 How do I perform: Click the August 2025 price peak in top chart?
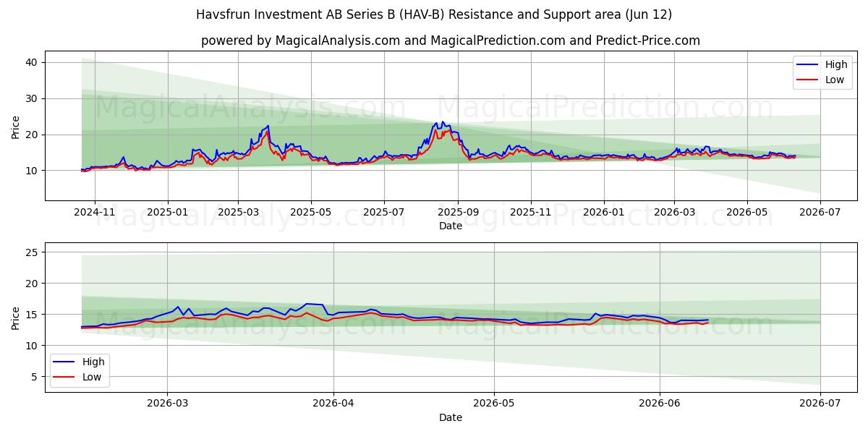pos(442,122)
